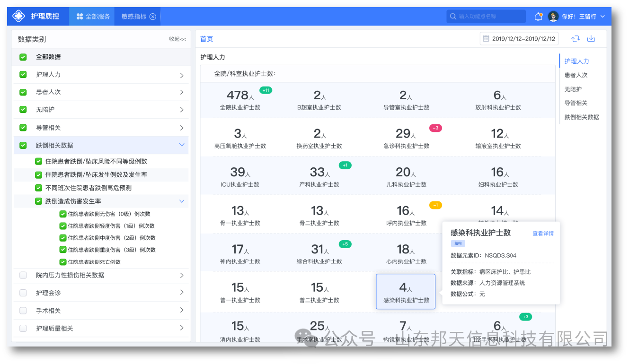This screenshot has height=364, width=629.
Task: Click the user avatar image
Action: [554, 16]
